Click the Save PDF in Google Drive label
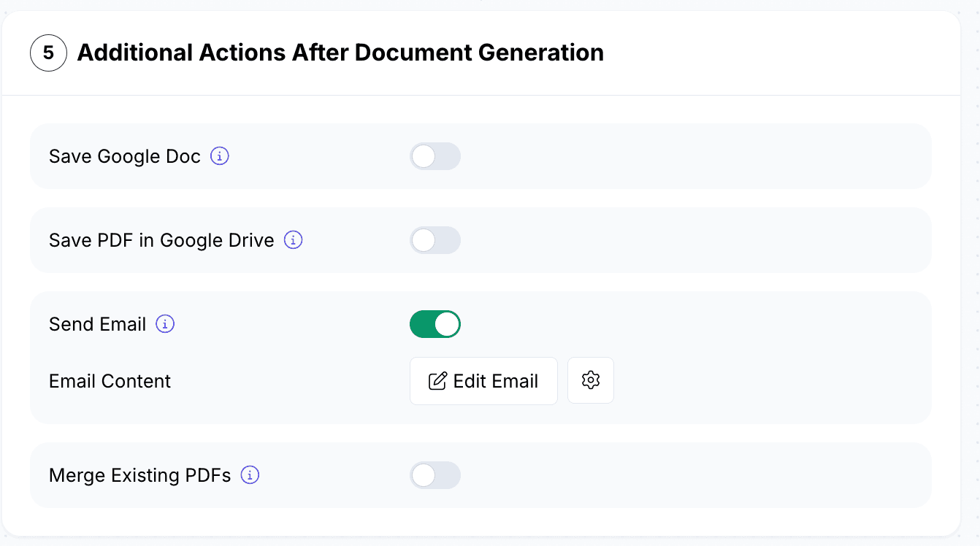 161,240
